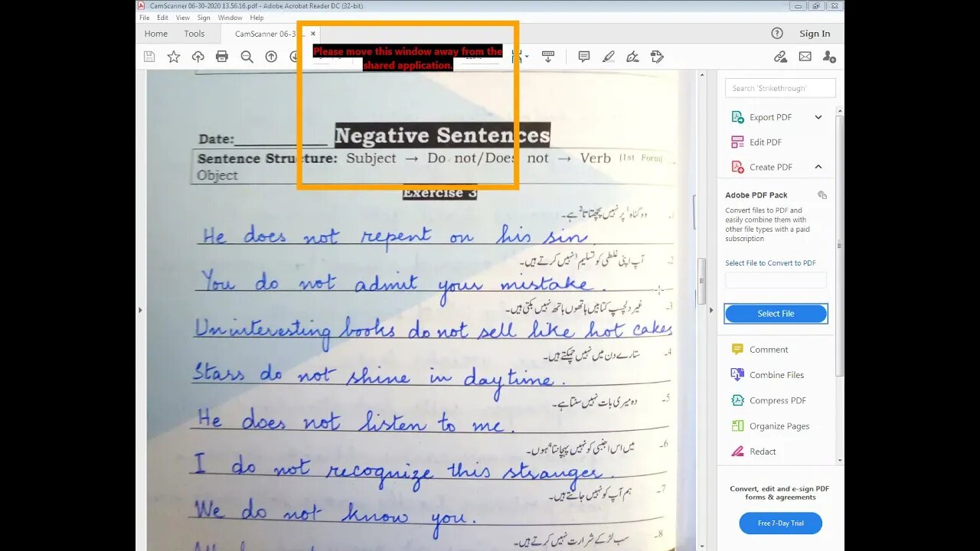Click the tools pane scrollbar thumb
980x551 pixels.
pyautogui.click(x=839, y=246)
